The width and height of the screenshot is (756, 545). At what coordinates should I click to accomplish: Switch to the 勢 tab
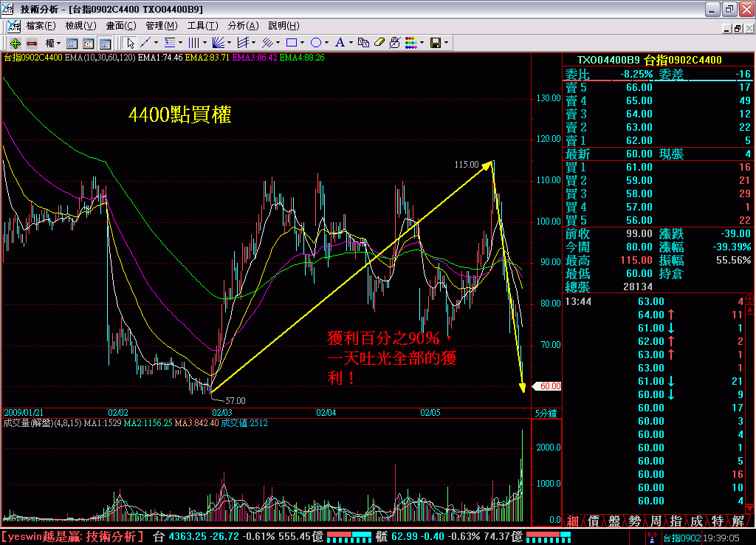pyautogui.click(x=635, y=521)
